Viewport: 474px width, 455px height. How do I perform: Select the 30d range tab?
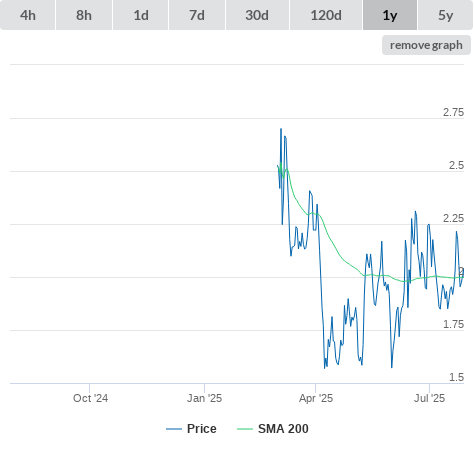(x=257, y=15)
